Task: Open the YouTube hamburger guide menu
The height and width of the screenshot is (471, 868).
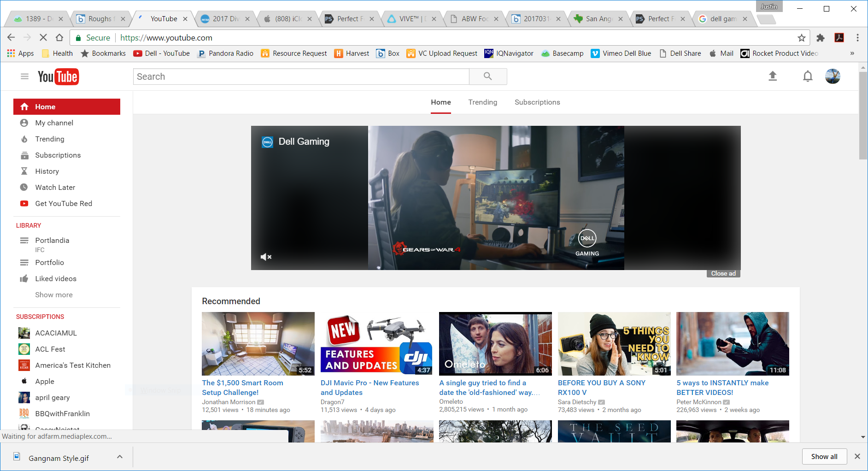Action: coord(24,77)
